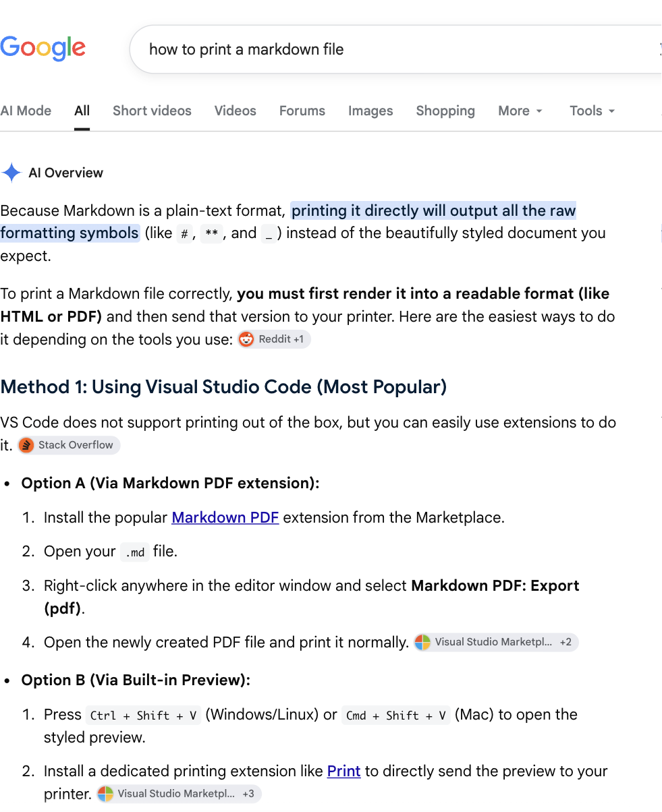Focus the search box with markdown query
The image size is (662, 812).
(395, 49)
